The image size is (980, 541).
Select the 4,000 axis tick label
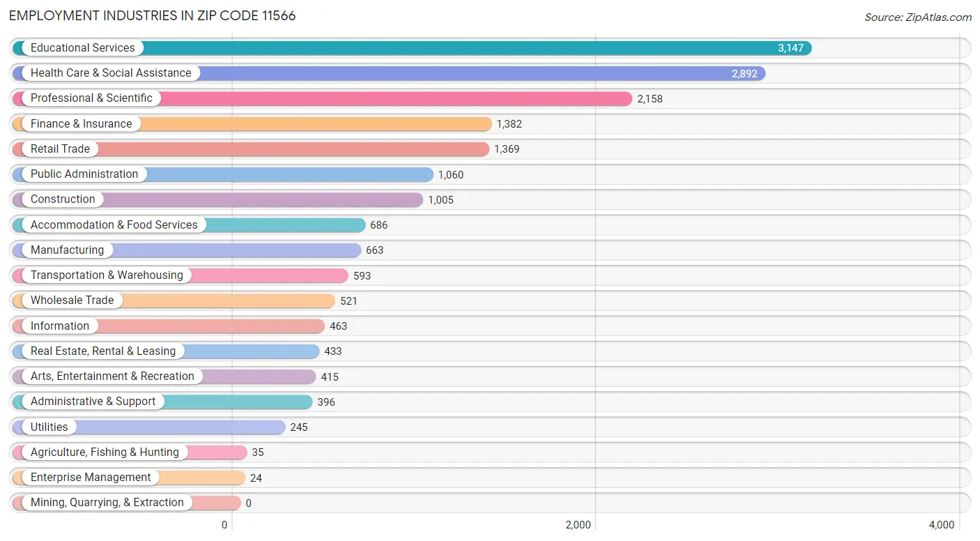(942, 525)
